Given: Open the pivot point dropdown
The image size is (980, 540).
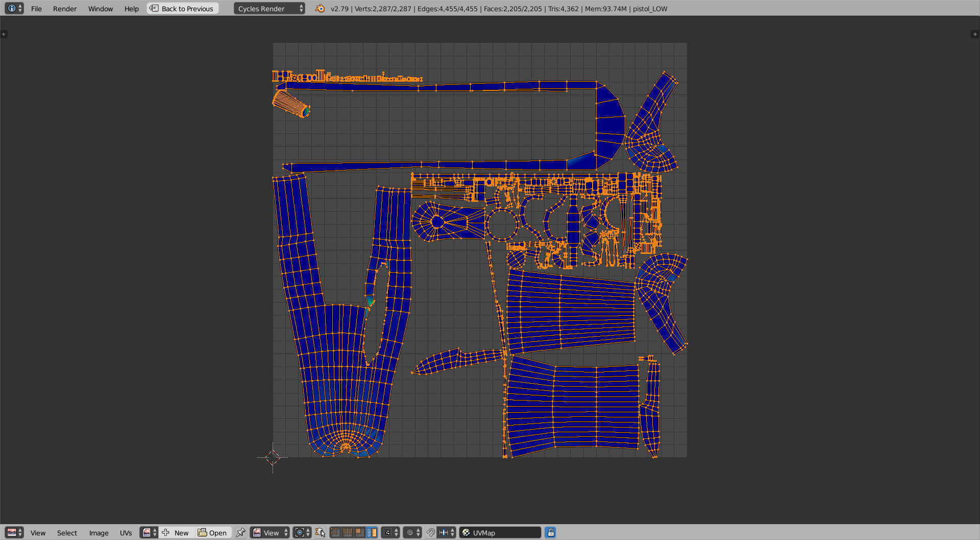Looking at the screenshot, I should tap(302, 532).
